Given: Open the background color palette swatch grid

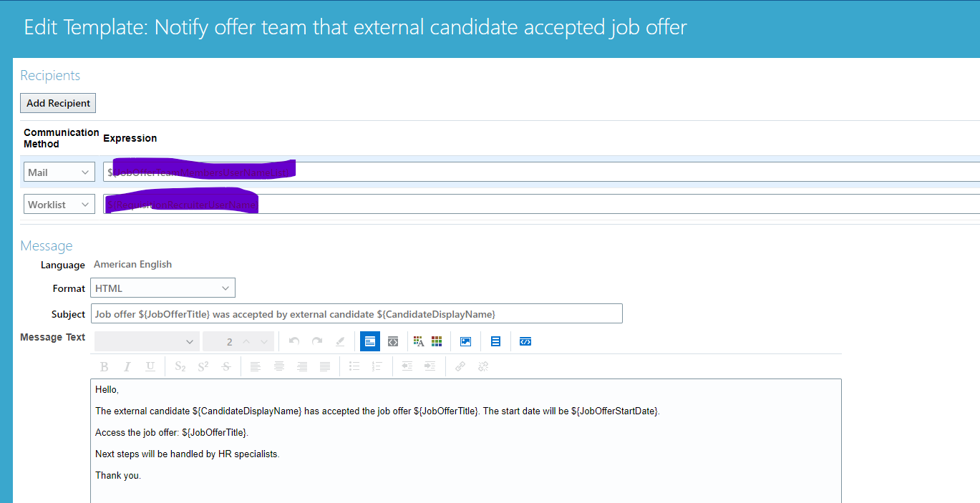Looking at the screenshot, I should pyautogui.click(x=437, y=341).
